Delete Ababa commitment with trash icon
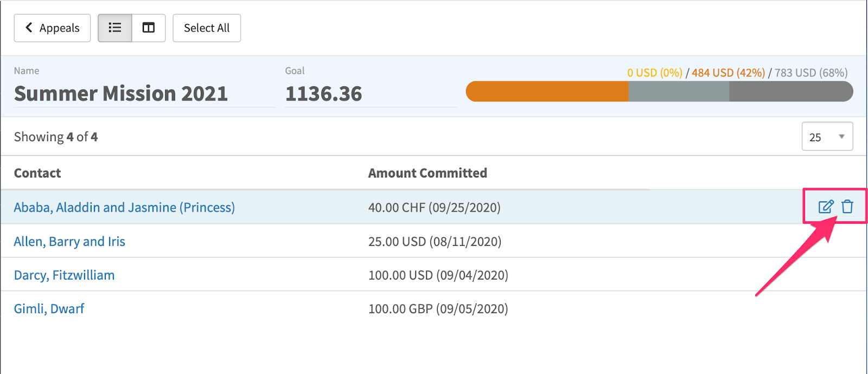 847,207
